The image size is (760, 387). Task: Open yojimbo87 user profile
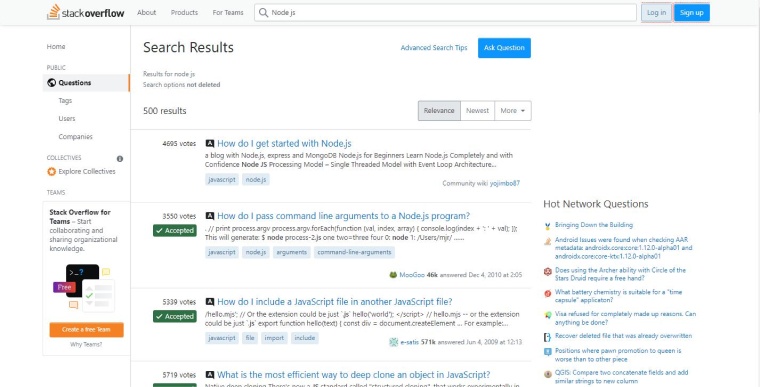point(505,183)
